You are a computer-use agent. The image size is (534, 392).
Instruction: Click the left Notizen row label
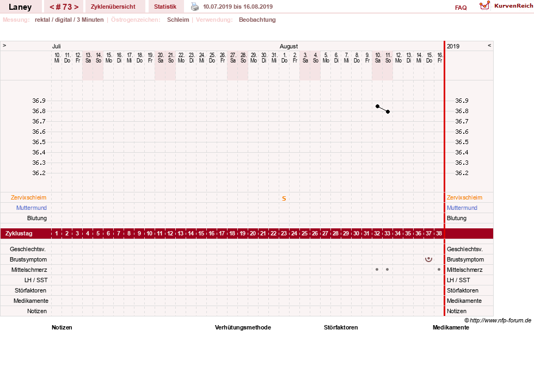[37, 311]
